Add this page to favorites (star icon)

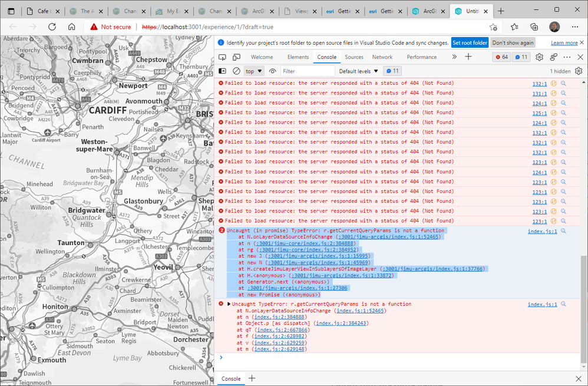(x=493, y=27)
